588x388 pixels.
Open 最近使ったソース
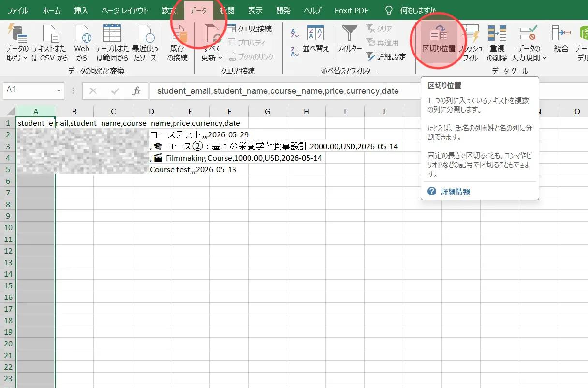(x=145, y=42)
